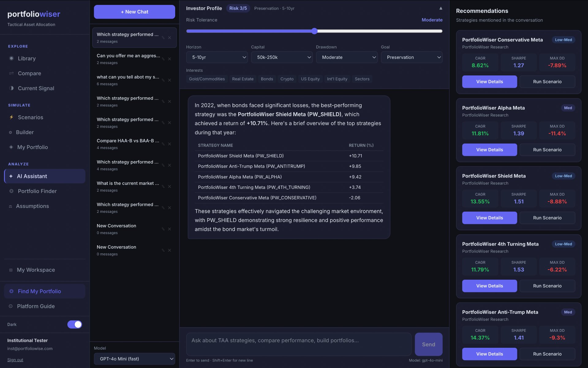The height and width of the screenshot is (368, 588).
Task: Click the Current Signal half-circle icon
Action: [11, 88]
